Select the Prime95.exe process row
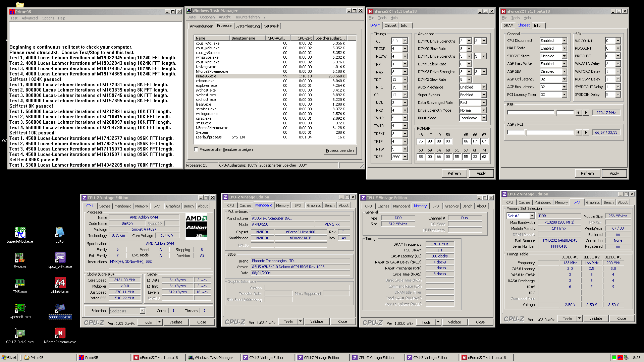Viewport: 644px width, 362px height. coord(270,76)
